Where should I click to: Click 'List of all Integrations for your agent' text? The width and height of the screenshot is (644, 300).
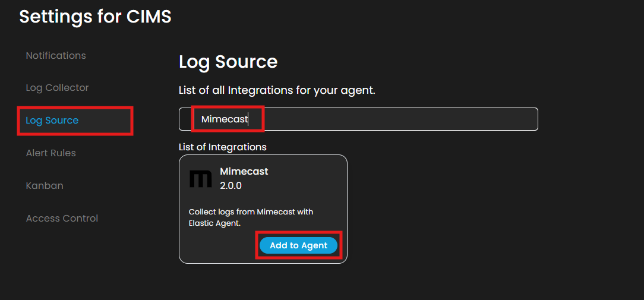[277, 90]
